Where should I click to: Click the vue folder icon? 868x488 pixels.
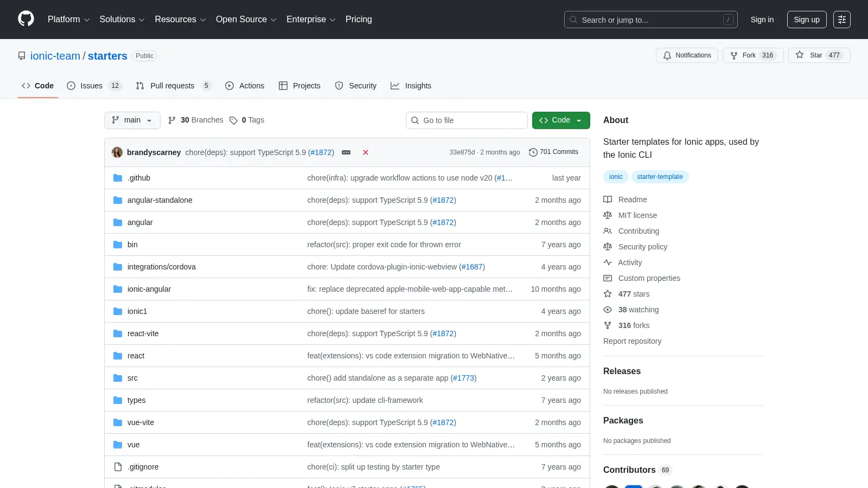pos(118,445)
